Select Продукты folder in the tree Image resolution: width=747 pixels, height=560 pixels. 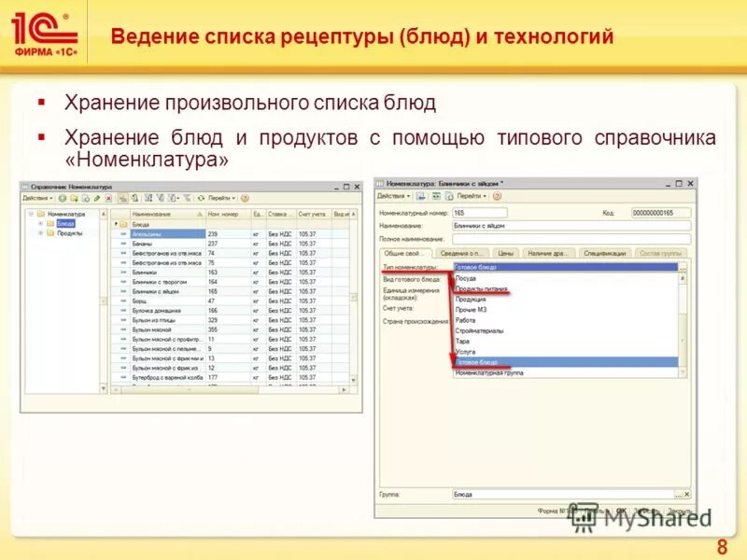pos(69,233)
